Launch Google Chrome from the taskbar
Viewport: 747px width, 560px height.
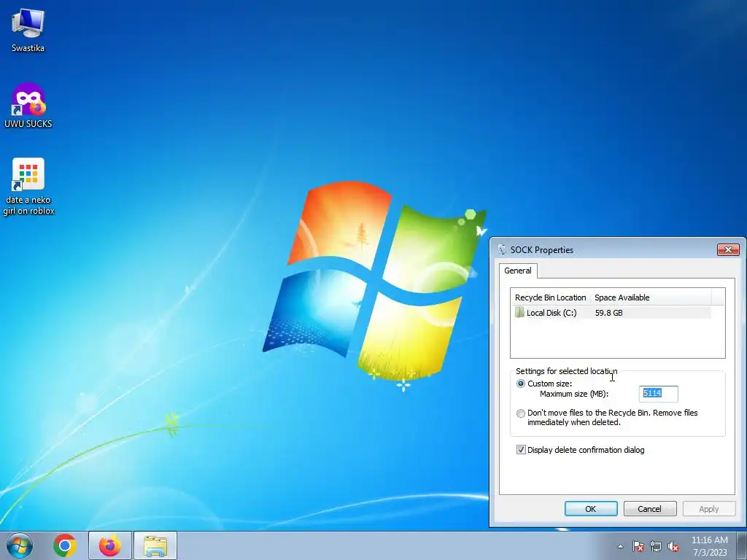65,545
